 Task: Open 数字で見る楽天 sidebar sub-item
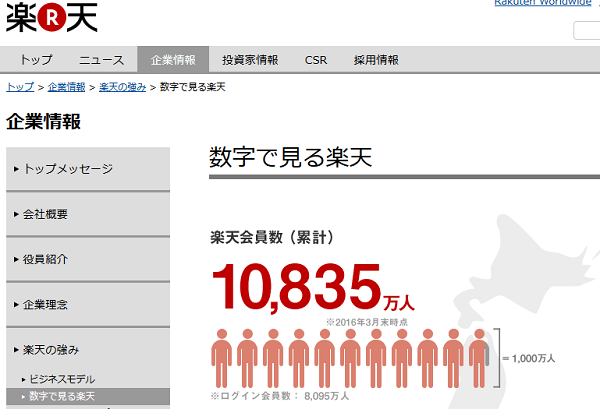[88, 396]
